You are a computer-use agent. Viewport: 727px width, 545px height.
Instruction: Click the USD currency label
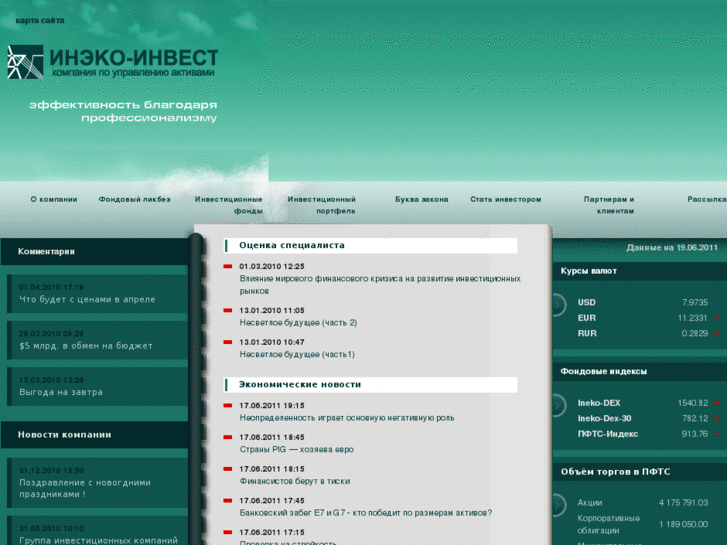coord(587,302)
